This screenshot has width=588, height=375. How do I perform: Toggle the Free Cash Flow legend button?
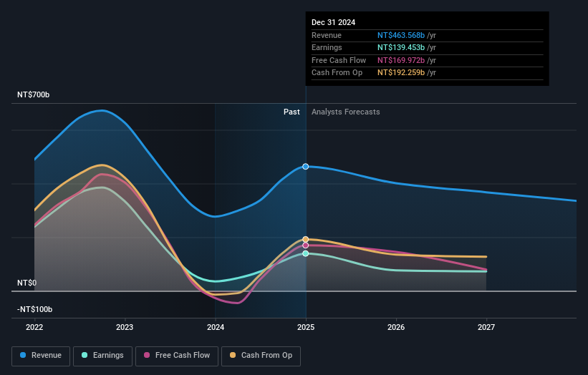[x=177, y=356]
